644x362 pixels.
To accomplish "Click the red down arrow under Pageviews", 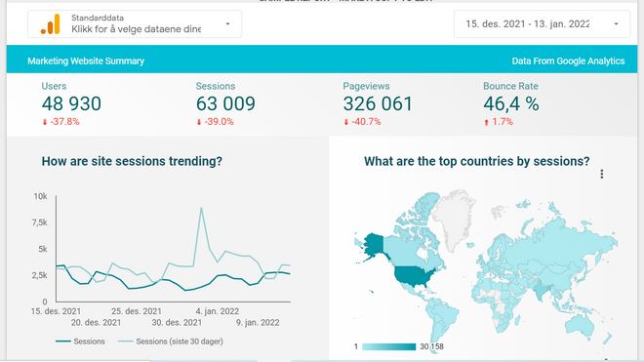I will 345,122.
